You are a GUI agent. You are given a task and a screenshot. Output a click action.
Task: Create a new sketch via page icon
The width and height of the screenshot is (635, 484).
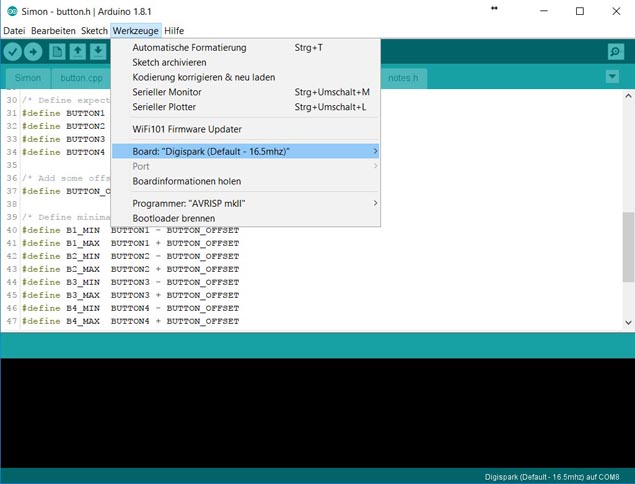pyautogui.click(x=57, y=52)
